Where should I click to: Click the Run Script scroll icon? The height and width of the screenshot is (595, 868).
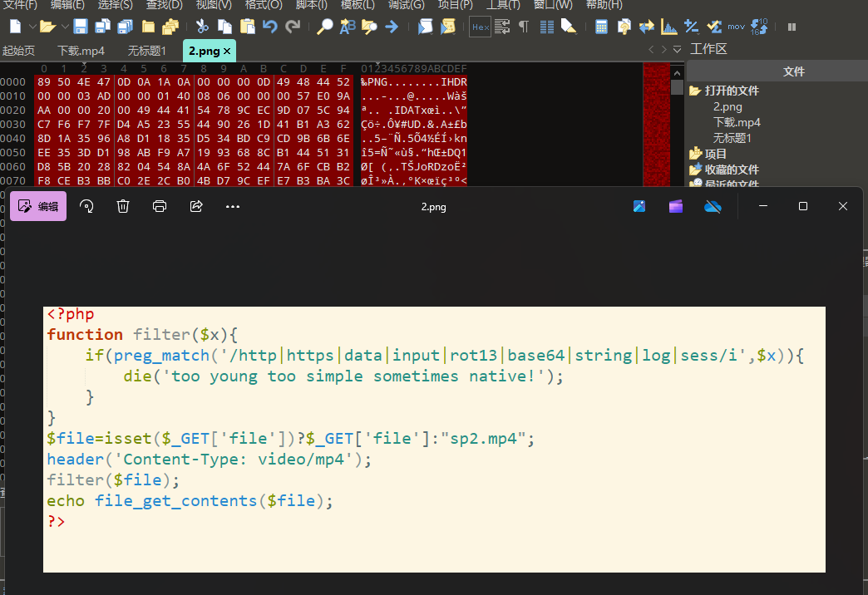(x=447, y=26)
